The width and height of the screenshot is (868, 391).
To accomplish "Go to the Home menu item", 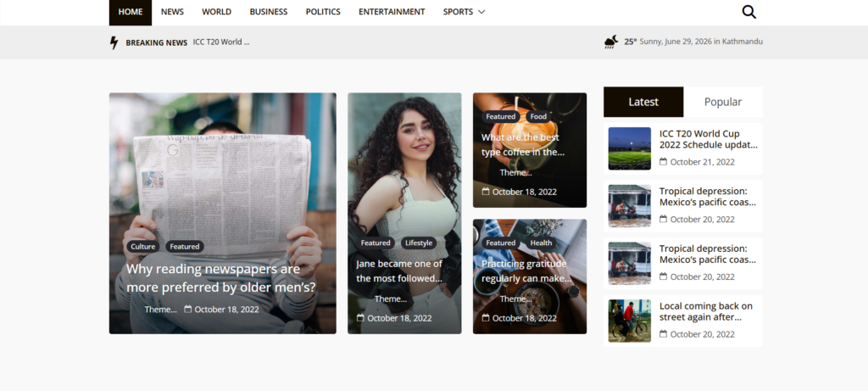I will pos(130,12).
